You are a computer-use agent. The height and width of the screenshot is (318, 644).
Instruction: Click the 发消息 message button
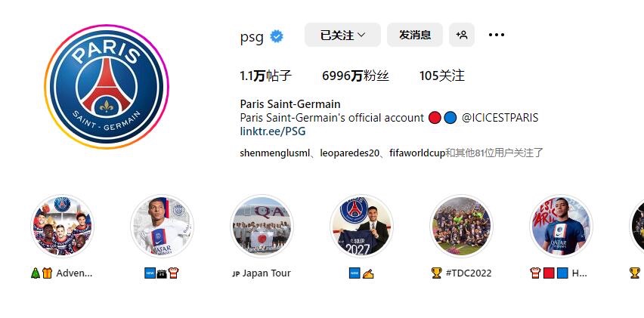pos(415,35)
